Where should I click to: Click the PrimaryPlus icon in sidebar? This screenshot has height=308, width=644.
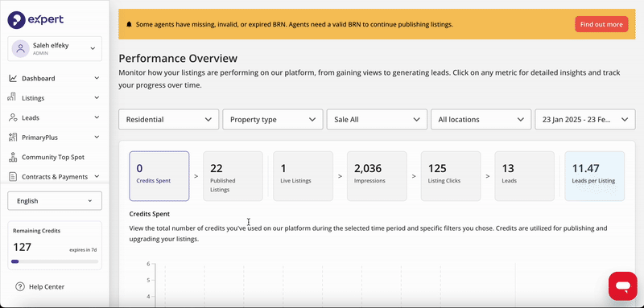[x=13, y=138]
